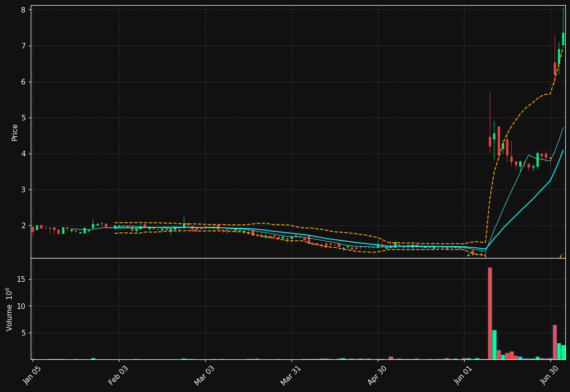This screenshot has height=392, width=570.
Task: Select the last green candle near price 7
Action: pyautogui.click(x=563, y=39)
